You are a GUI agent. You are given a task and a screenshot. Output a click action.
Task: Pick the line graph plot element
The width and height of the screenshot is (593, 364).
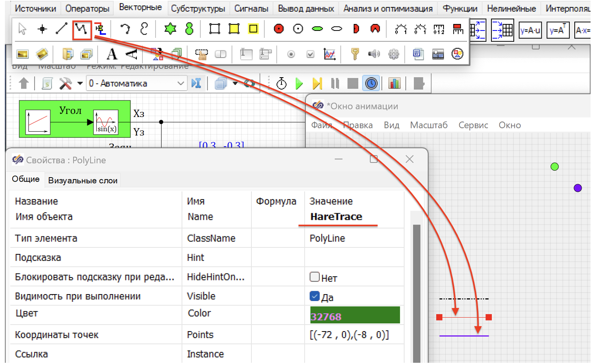[329, 54]
